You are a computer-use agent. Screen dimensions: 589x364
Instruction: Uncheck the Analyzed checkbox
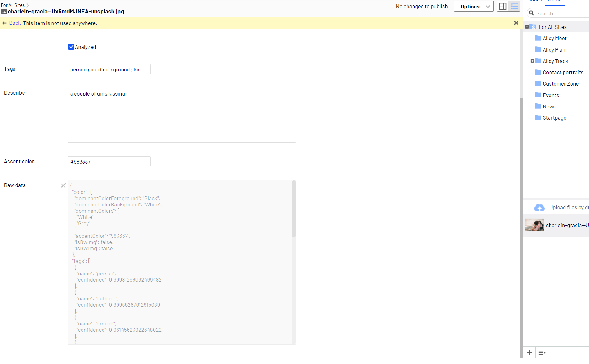coord(71,47)
